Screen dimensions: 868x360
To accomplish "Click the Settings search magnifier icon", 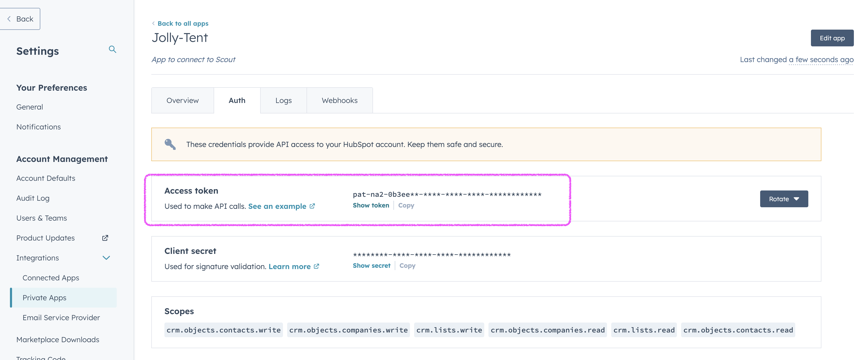I will tap(113, 50).
